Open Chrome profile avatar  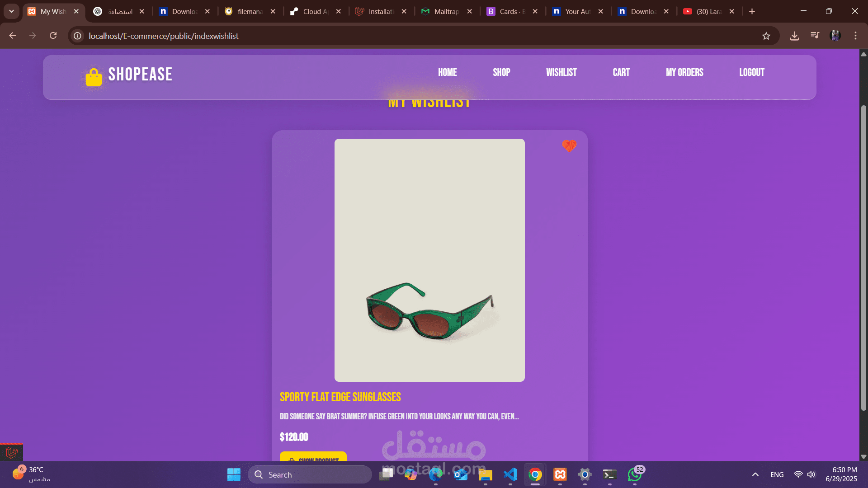[835, 36]
